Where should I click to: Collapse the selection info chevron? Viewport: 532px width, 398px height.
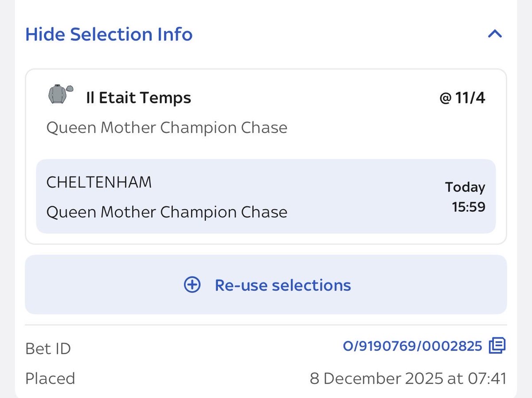pyautogui.click(x=494, y=34)
